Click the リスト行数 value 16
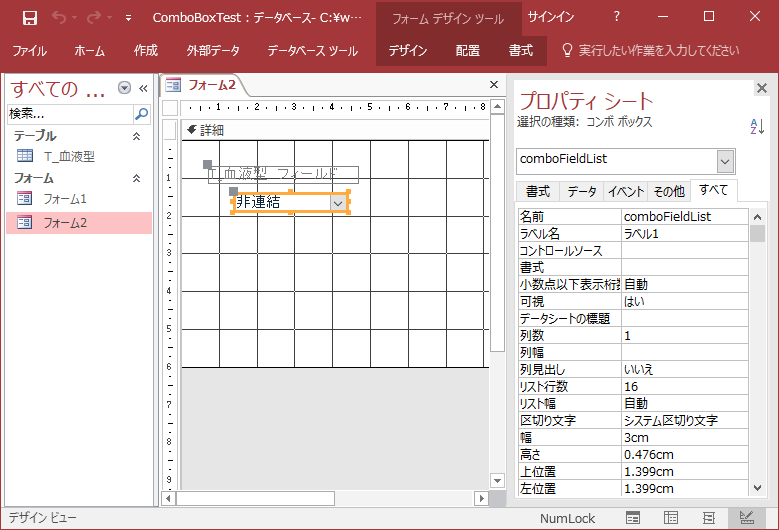Viewport: 779px width, 530px height. (685, 386)
